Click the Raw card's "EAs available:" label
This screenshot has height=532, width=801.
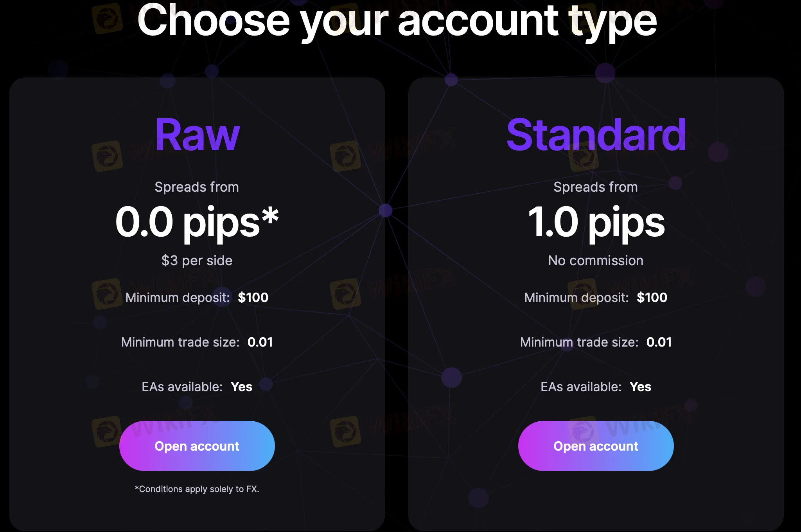pyautogui.click(x=182, y=387)
